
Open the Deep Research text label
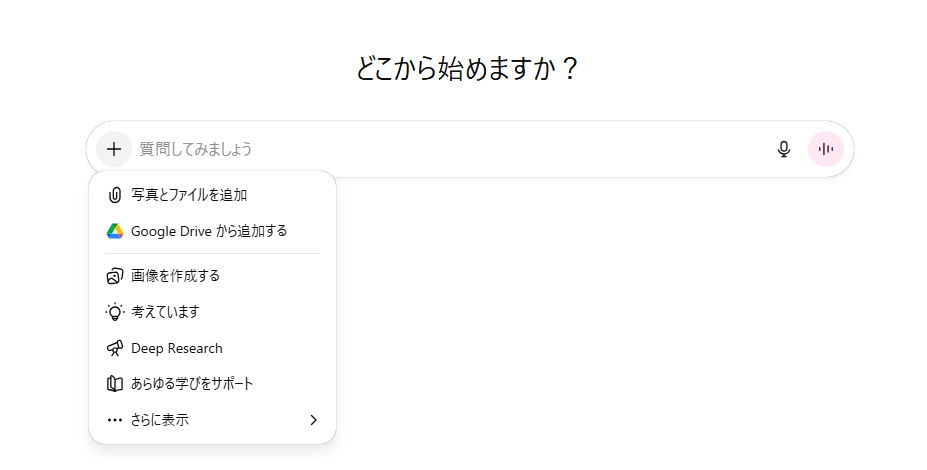tap(177, 348)
